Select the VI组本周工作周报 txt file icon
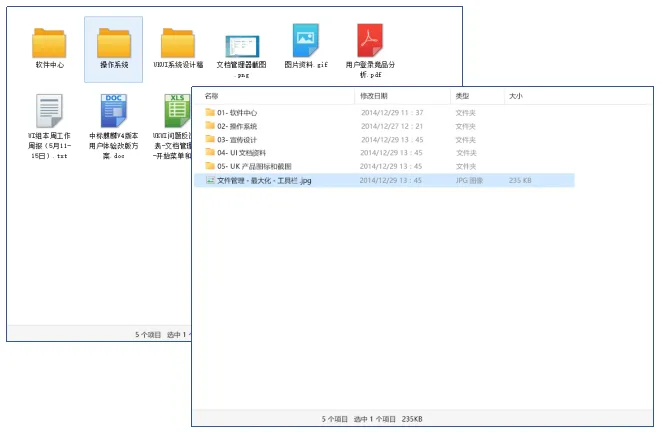 [x=49, y=111]
